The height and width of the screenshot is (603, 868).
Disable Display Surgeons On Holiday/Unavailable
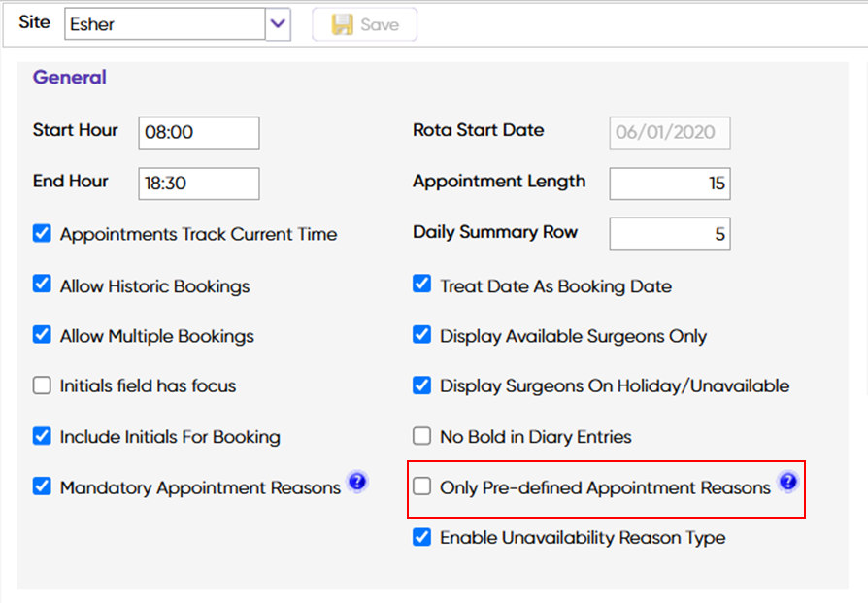click(x=421, y=385)
